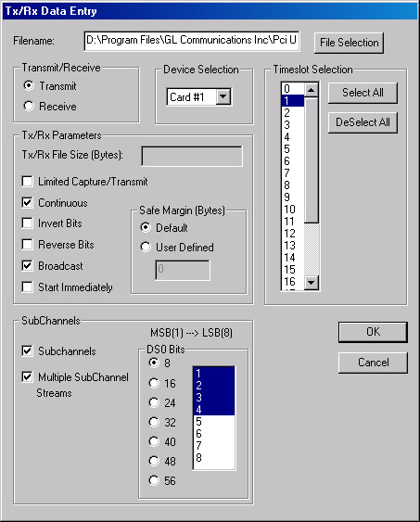Click timeslot list scroll up arrow
Screen dimensions: 420x522
click(x=312, y=90)
